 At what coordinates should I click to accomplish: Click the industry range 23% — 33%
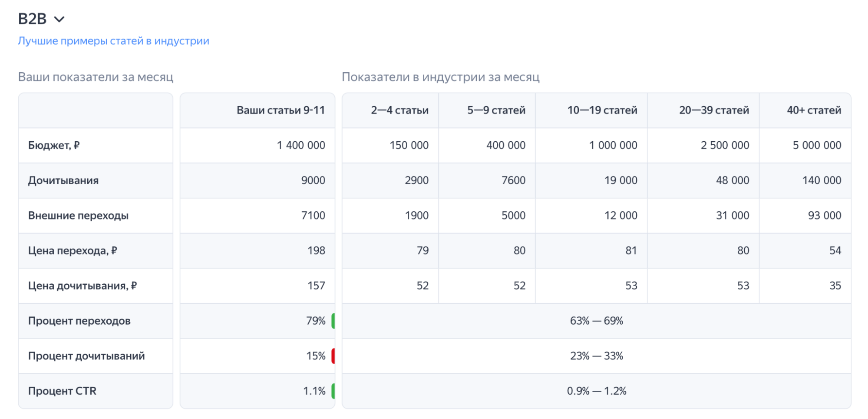pyautogui.click(x=596, y=356)
